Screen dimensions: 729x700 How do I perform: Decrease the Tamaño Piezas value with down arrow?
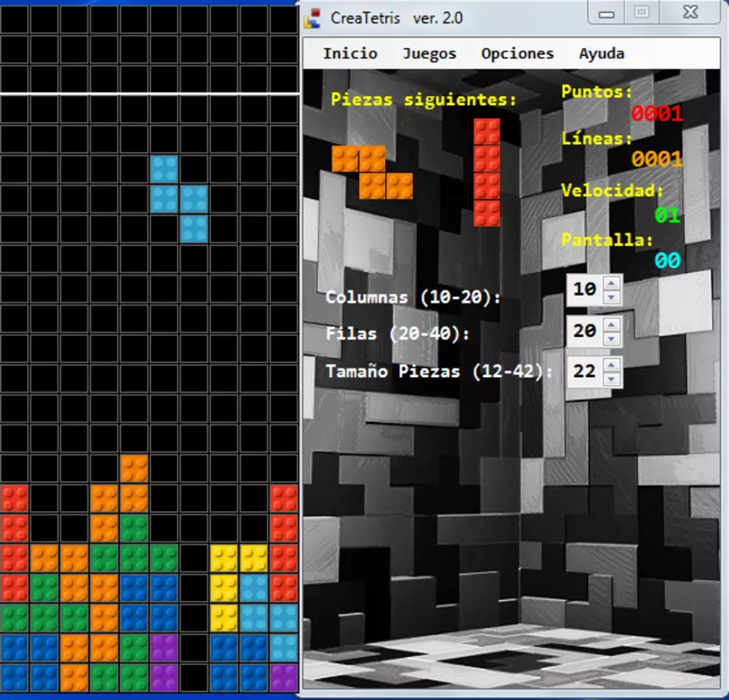click(612, 379)
